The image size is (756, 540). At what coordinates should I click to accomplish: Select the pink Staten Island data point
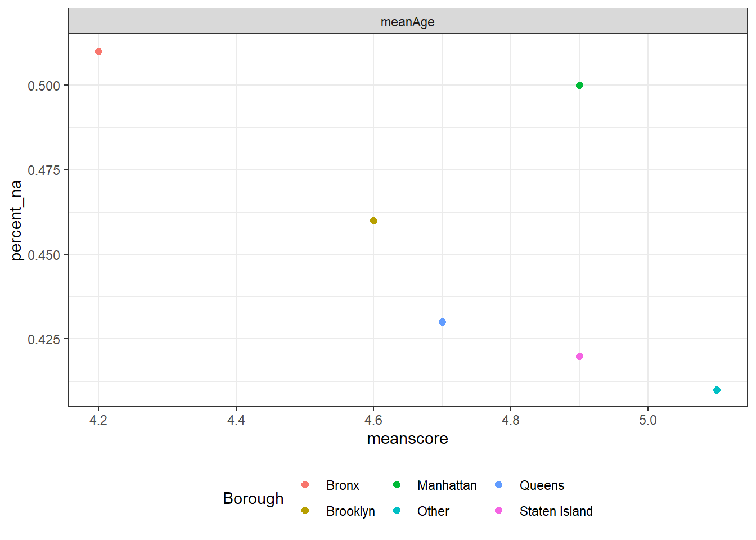click(x=579, y=357)
